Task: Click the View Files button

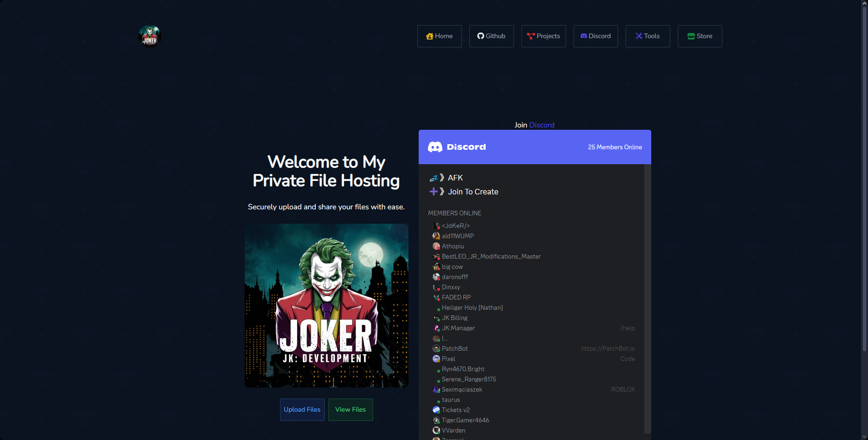Action: [351, 410]
